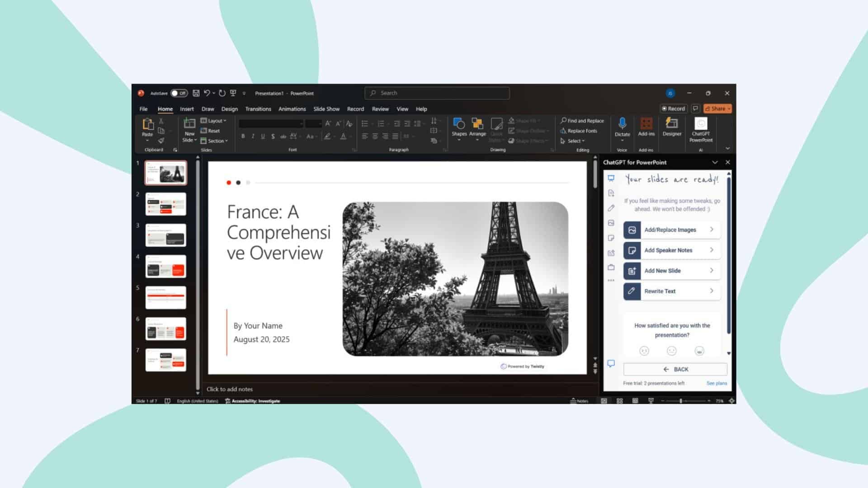Open the Slide Show tab
This screenshot has width=868, height=488.
coord(326,109)
